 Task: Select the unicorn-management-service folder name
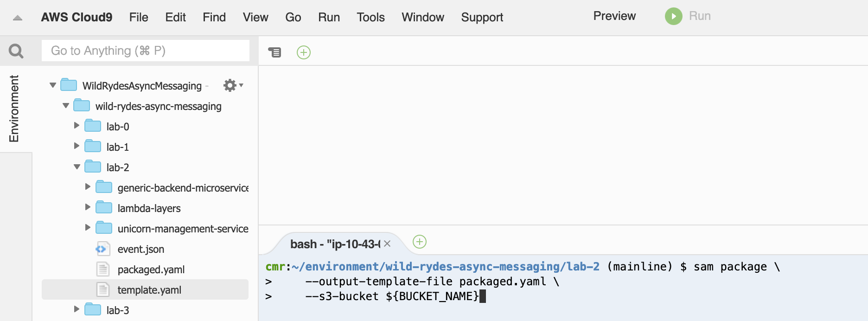(x=183, y=229)
